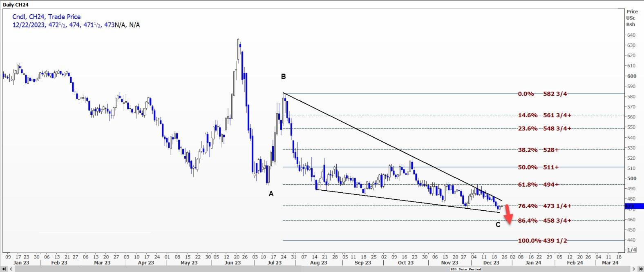This screenshot has width=644, height=272.
Task: Click the 'Jan 23' month label on time axis
Action: (x=21, y=263)
